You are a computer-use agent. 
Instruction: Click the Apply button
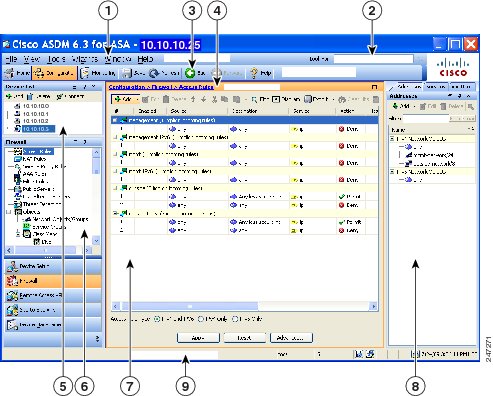198,338
